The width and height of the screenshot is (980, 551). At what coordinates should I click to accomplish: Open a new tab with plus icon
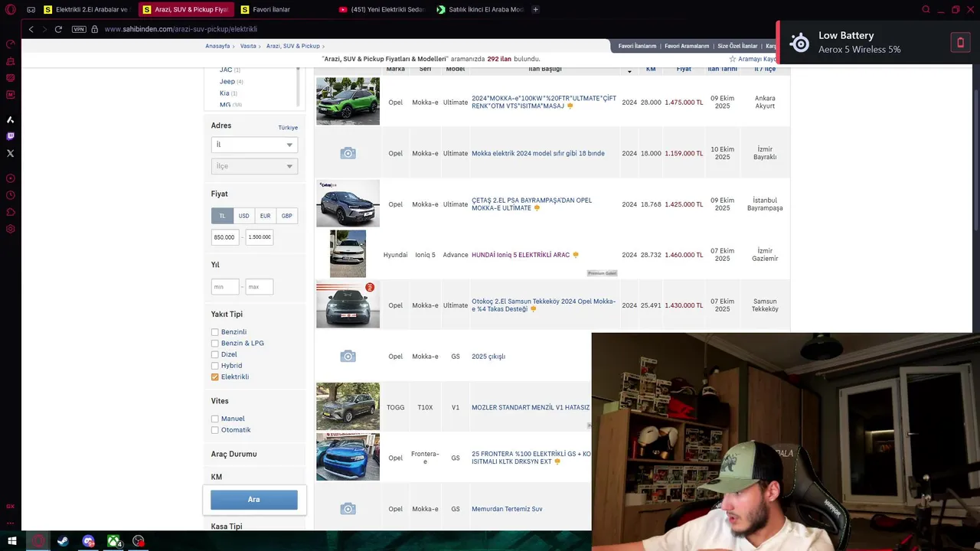click(x=535, y=9)
